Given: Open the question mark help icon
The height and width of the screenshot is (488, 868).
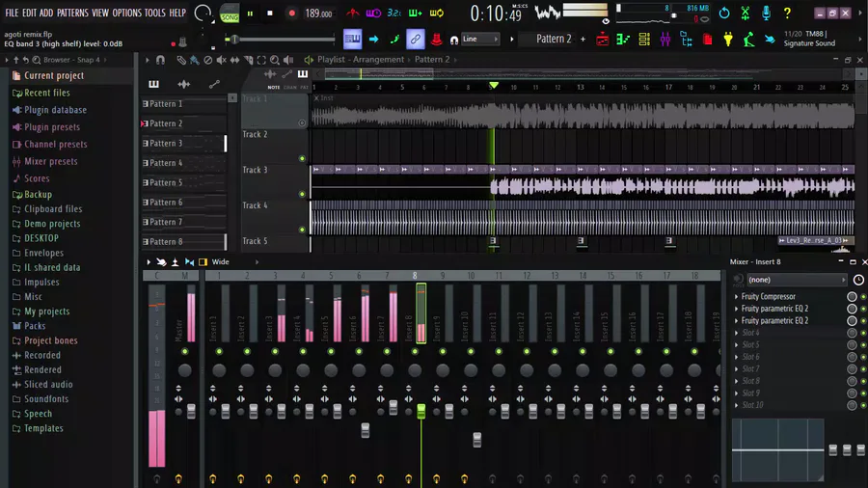Looking at the screenshot, I should tap(787, 13).
